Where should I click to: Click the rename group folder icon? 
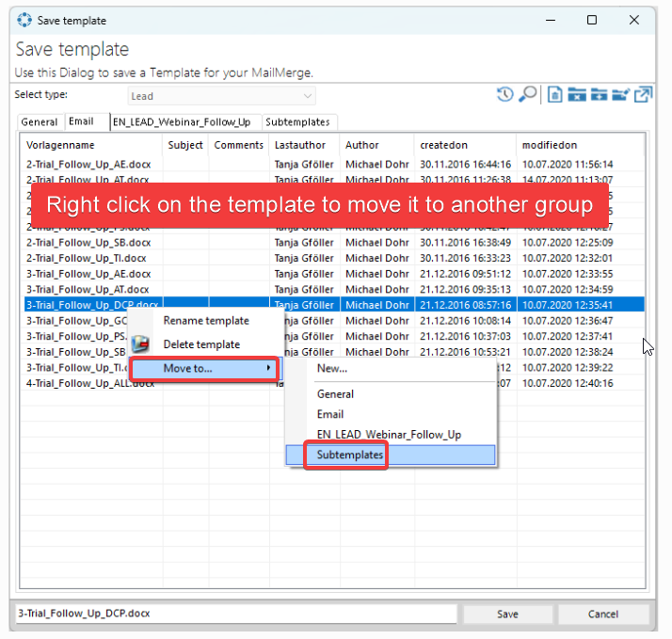pyautogui.click(x=620, y=94)
